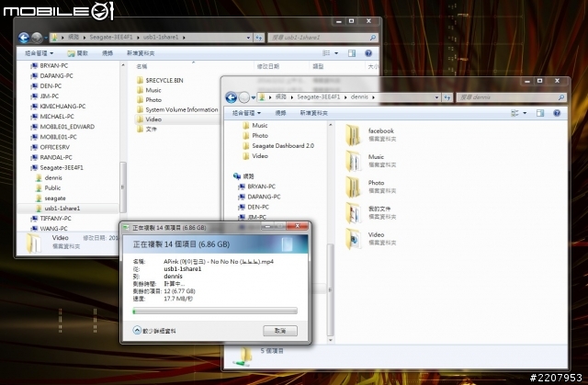Click scrollbar in dennis navigation pane
The height and width of the screenshot is (385, 588).
tap(331, 289)
